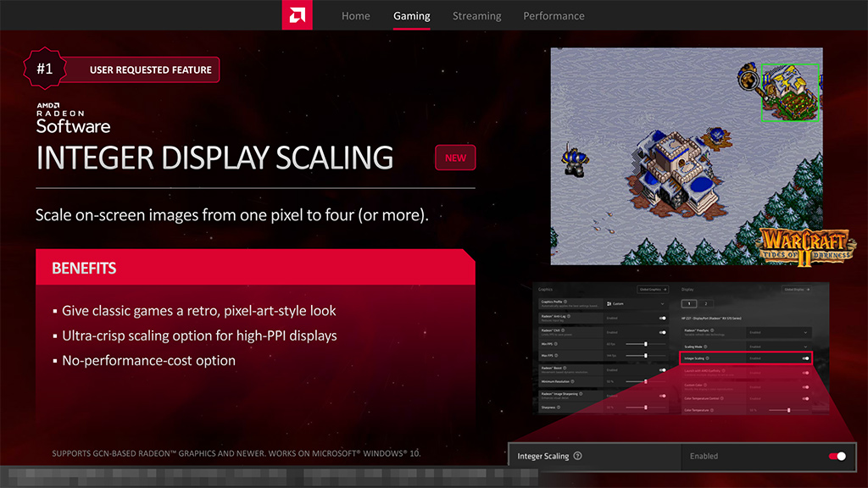
Task: Open the Scaling Mode dropdown
Action: click(x=780, y=347)
